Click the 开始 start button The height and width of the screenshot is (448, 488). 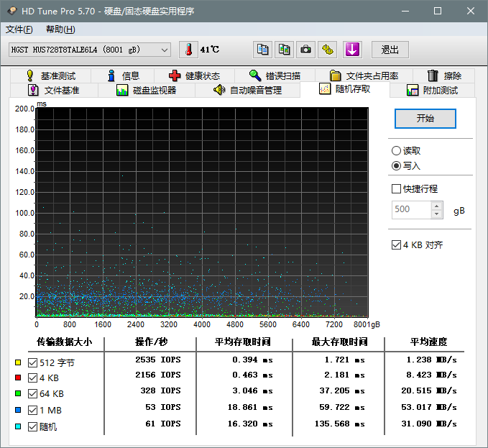pos(425,119)
